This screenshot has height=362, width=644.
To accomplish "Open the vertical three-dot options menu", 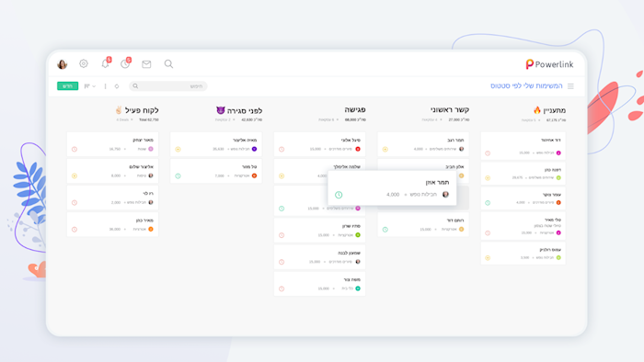I will 105,86.
